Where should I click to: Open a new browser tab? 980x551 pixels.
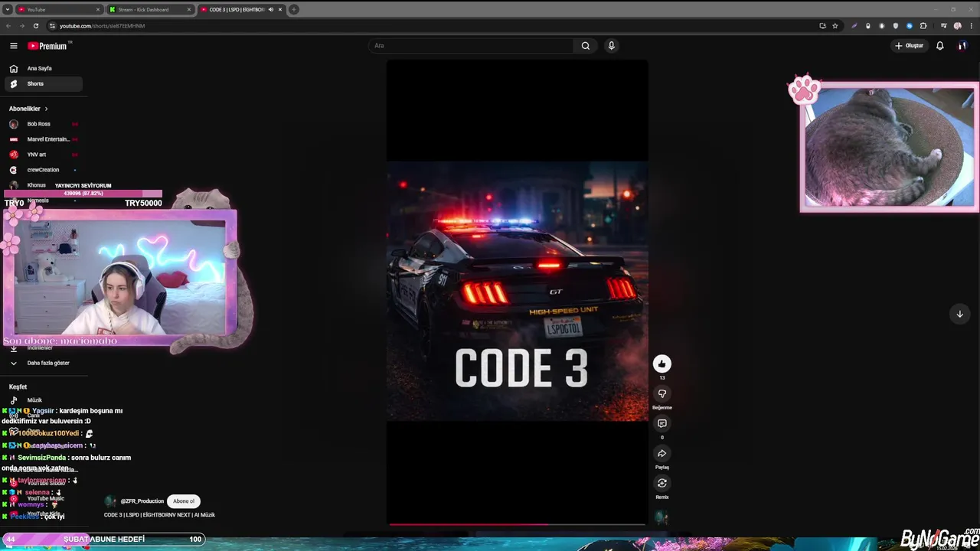click(x=293, y=9)
